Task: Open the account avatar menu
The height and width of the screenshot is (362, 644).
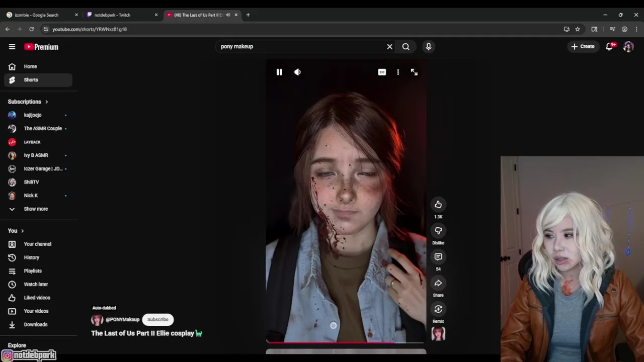Action: (x=628, y=46)
